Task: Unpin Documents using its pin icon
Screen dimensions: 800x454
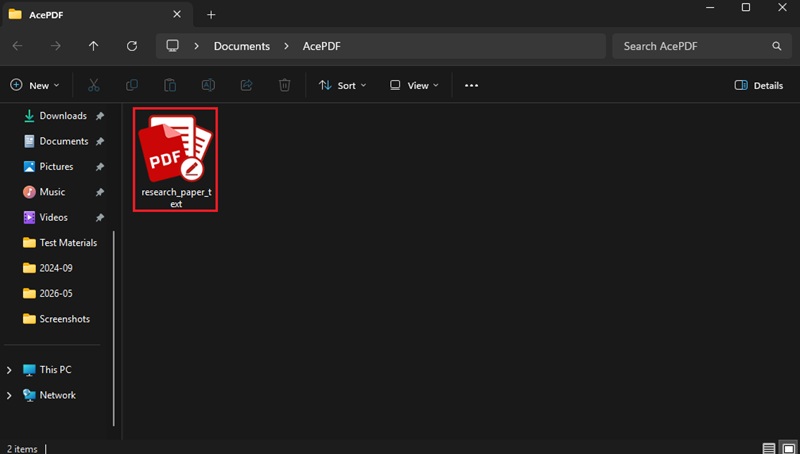Action: 100,141
